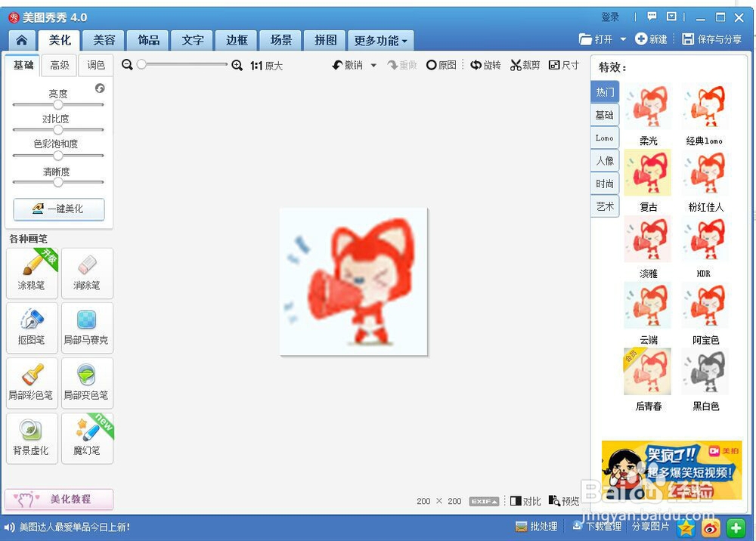Open the 旋转 rotate tool
756x541 pixels.
click(485, 65)
